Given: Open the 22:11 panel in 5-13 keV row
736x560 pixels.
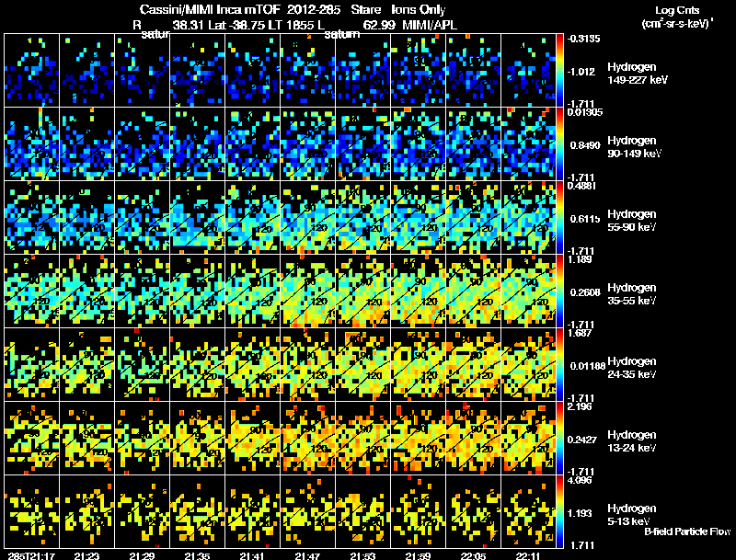Looking at the screenshot, I should coord(528,511).
